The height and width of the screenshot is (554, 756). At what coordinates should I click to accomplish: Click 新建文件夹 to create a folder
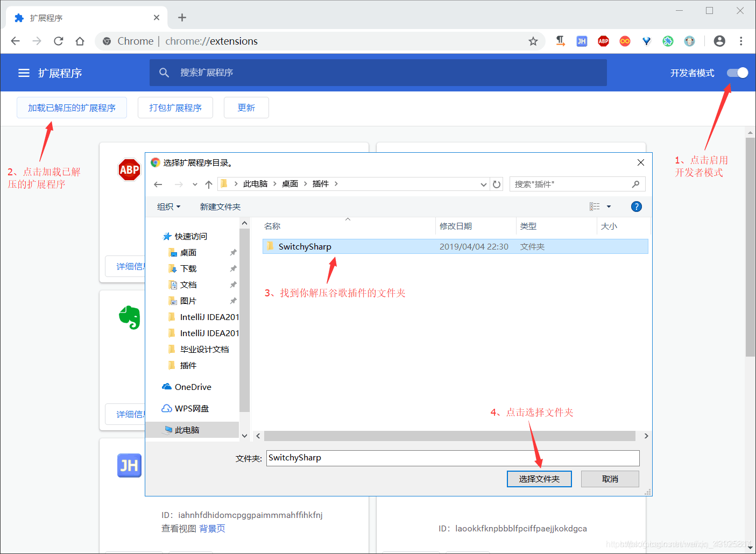(220, 207)
